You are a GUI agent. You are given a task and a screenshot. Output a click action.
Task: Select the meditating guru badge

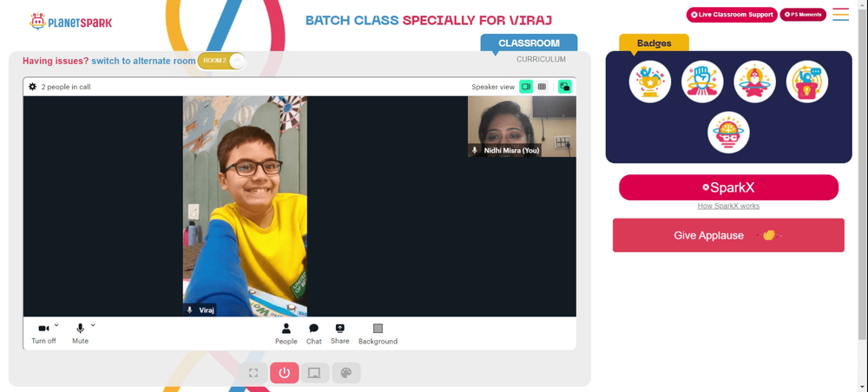pos(754,82)
